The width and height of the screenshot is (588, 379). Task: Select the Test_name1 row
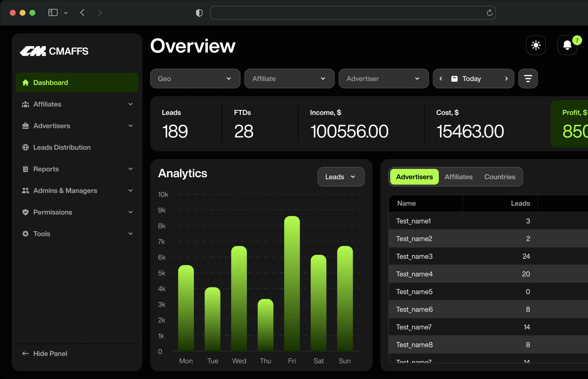488,221
